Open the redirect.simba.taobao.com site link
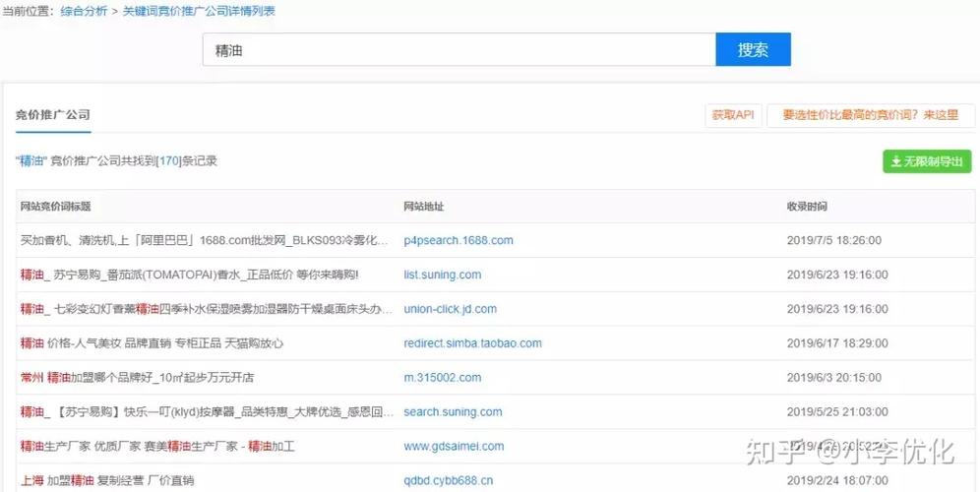This screenshot has width=980, height=492. pos(472,343)
